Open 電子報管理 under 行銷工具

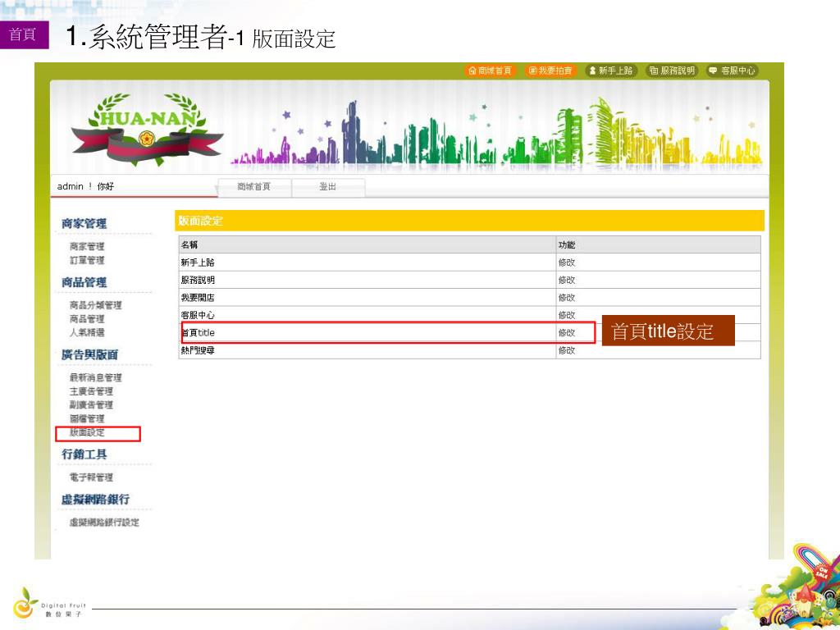91,477
